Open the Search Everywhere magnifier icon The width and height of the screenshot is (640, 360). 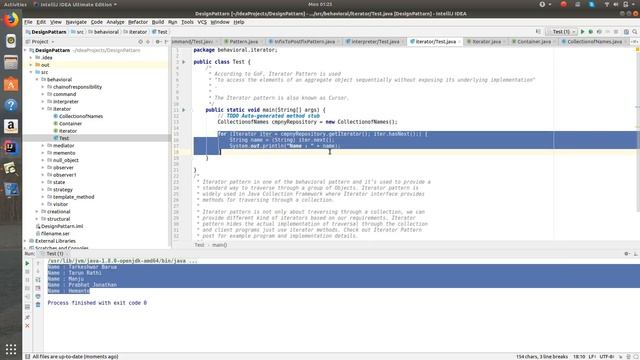pos(635,32)
